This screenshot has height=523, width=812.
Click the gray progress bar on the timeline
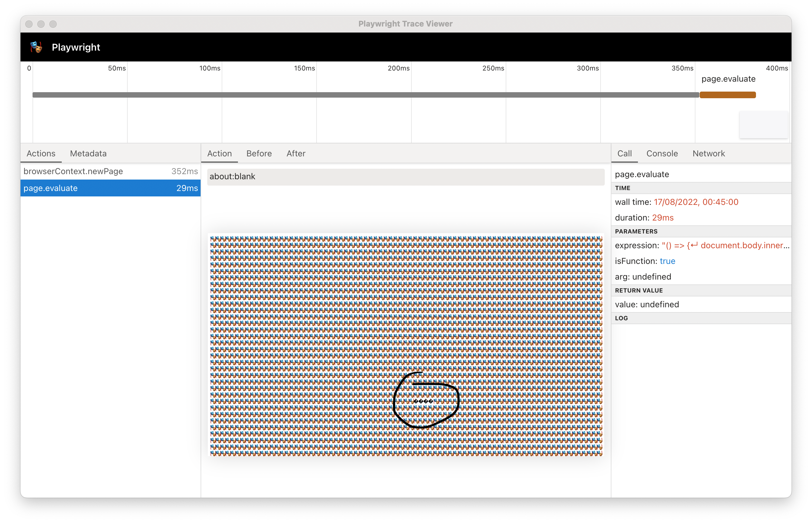pyautogui.click(x=339, y=95)
